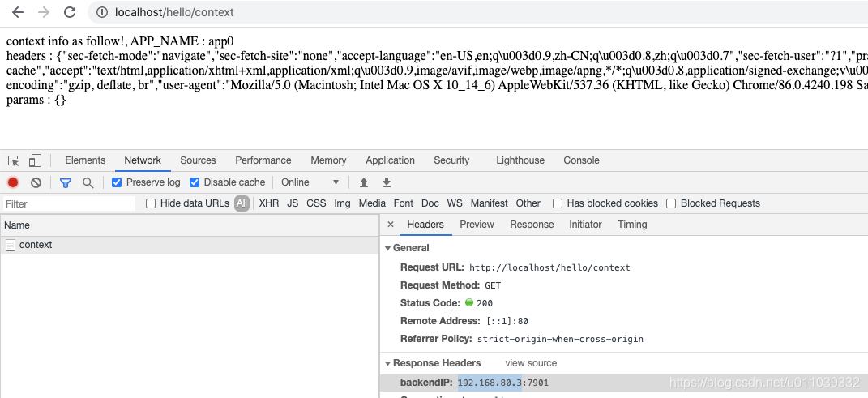Filter requests by Img
This screenshot has width=868, height=398.
click(x=342, y=203)
